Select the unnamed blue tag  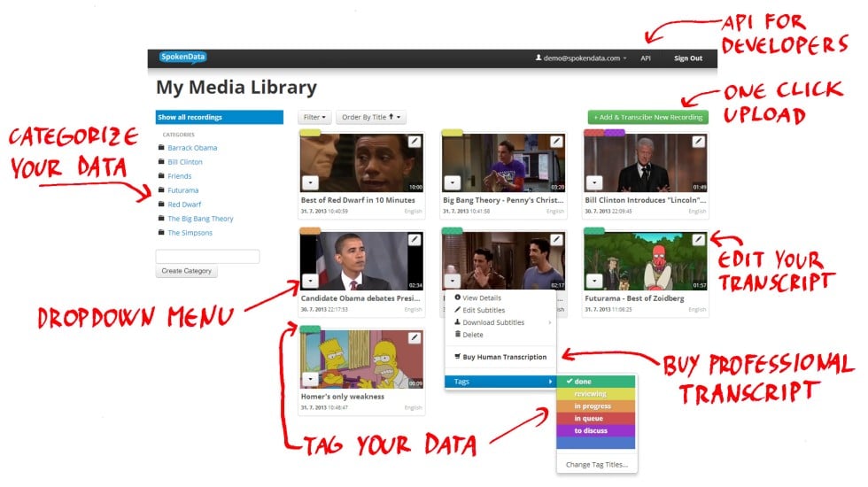[596, 443]
